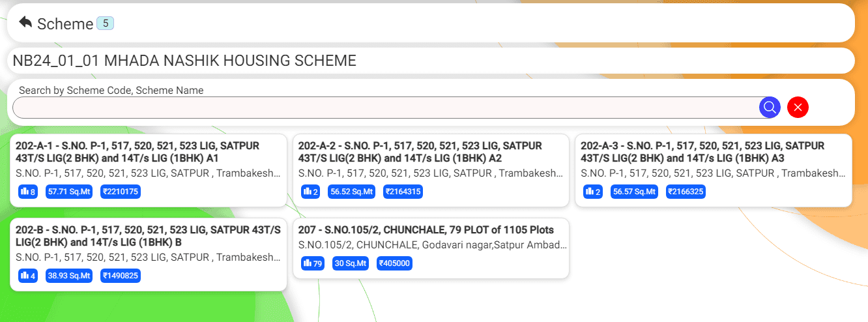Click the units badge on card 202-A-3
Image resolution: width=868 pixels, height=322 pixels.
pos(593,192)
